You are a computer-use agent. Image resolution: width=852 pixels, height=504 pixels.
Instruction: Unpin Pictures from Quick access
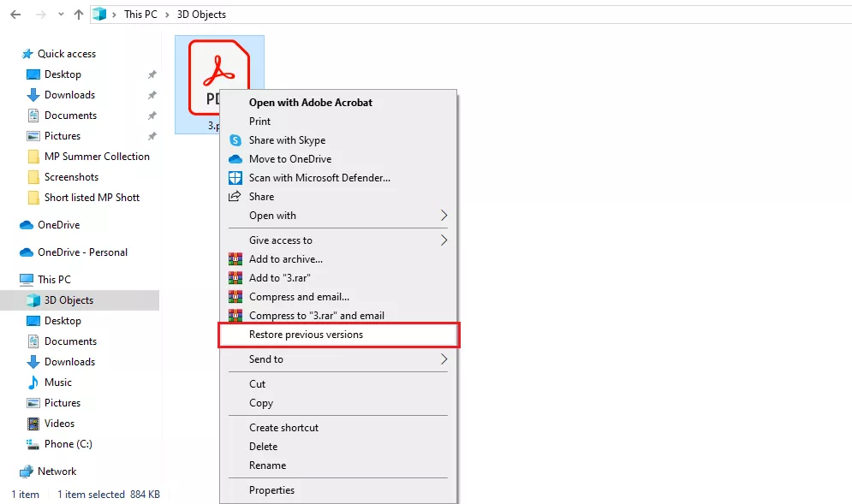152,136
